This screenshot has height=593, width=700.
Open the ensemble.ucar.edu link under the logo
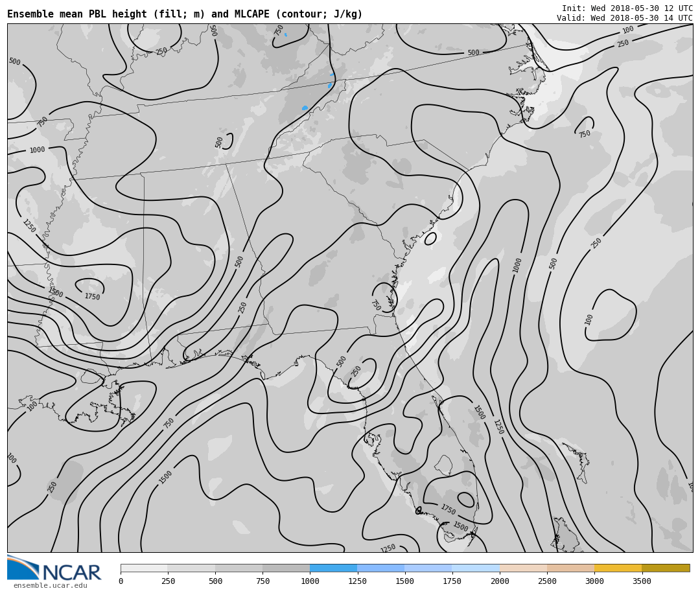click(50, 586)
